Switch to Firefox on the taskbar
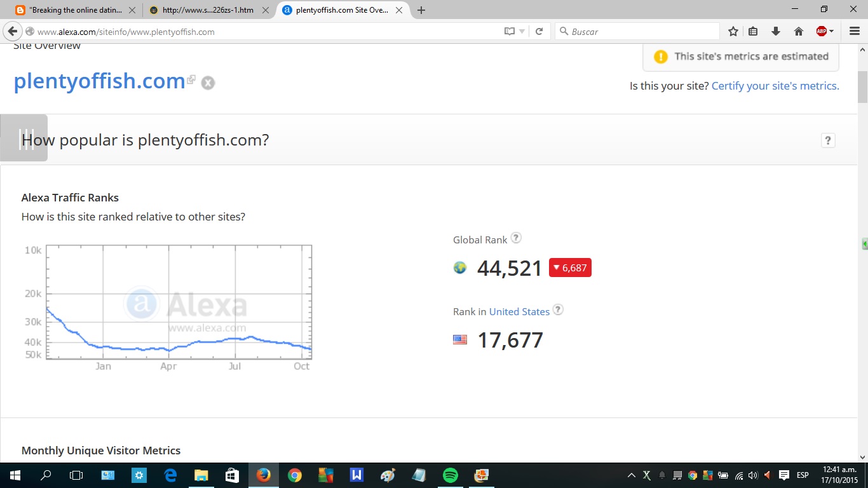868x488 pixels. 263,475
